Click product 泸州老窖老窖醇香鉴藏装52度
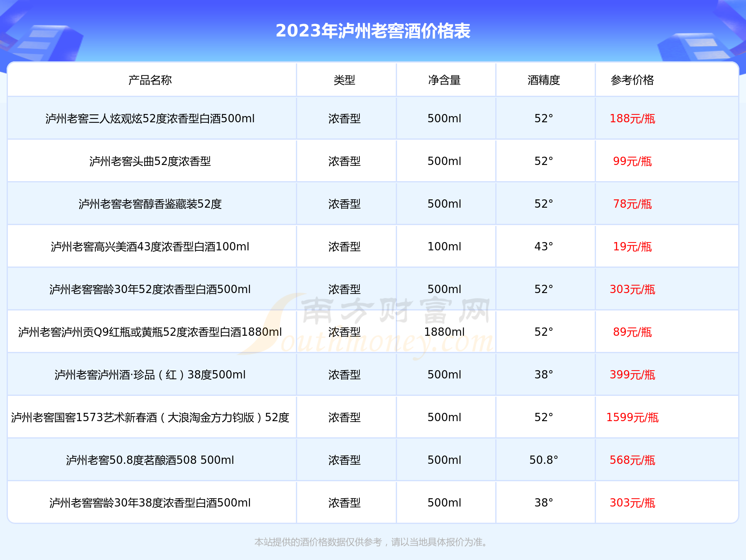This screenshot has height=560, width=746. pyautogui.click(x=150, y=204)
